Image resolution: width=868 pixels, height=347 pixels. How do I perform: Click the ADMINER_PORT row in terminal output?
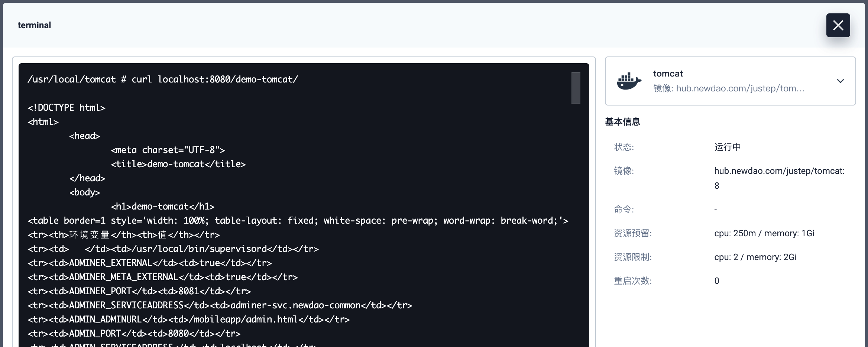pos(139,291)
